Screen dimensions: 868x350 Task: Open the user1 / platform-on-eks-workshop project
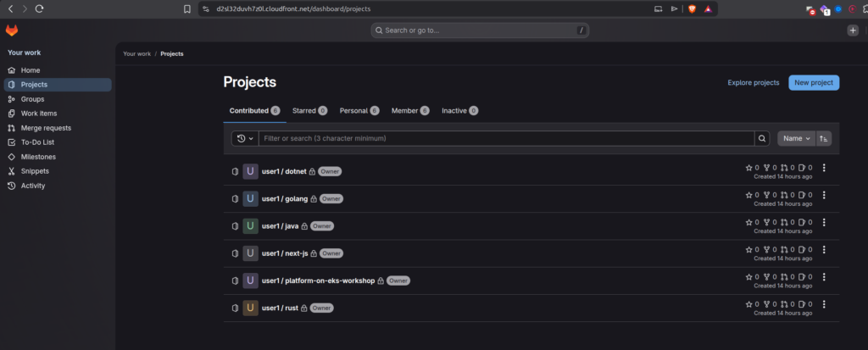[318, 281]
